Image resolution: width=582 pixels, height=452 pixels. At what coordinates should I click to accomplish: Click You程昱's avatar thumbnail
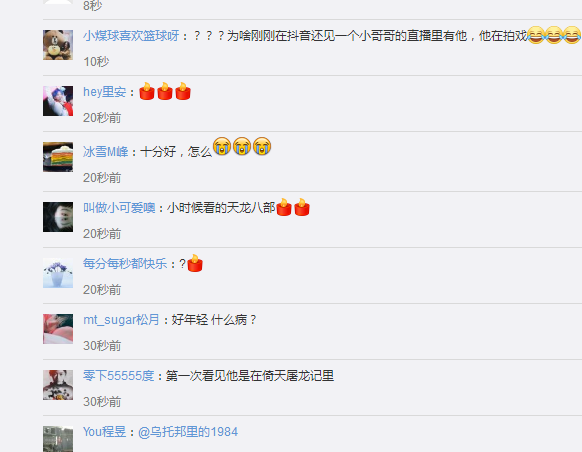point(58,439)
